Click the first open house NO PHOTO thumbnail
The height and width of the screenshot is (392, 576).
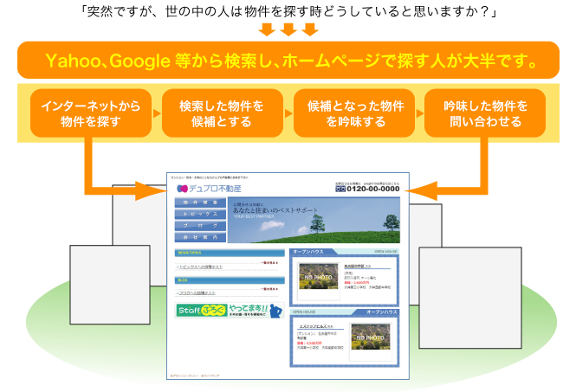(x=319, y=277)
